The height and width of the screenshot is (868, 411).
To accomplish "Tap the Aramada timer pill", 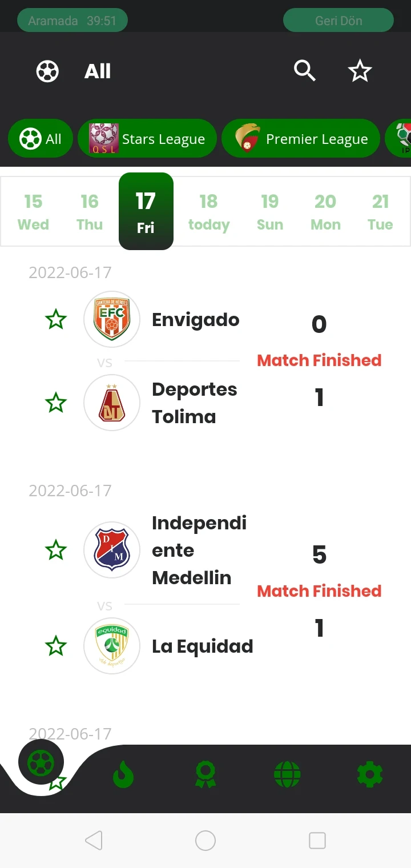I will (72, 21).
